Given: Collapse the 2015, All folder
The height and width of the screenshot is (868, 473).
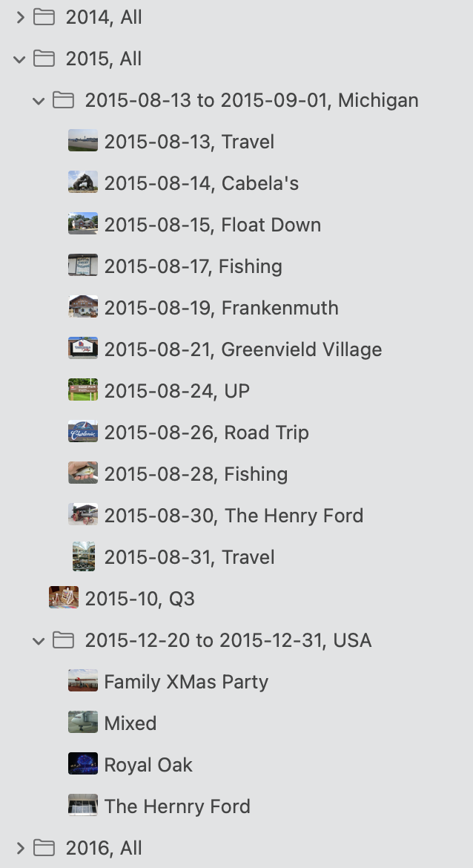Looking at the screenshot, I should click(20, 59).
